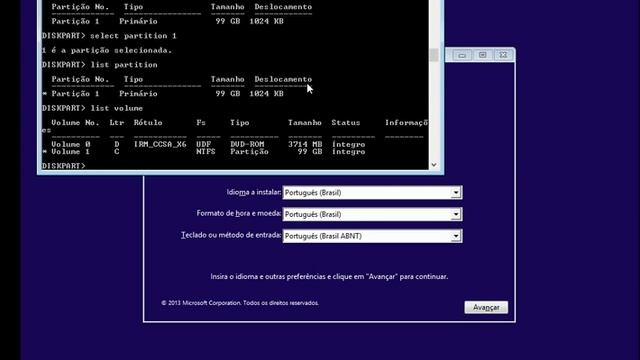Click the 'Status' column header
640x360 pixels.
(346, 122)
